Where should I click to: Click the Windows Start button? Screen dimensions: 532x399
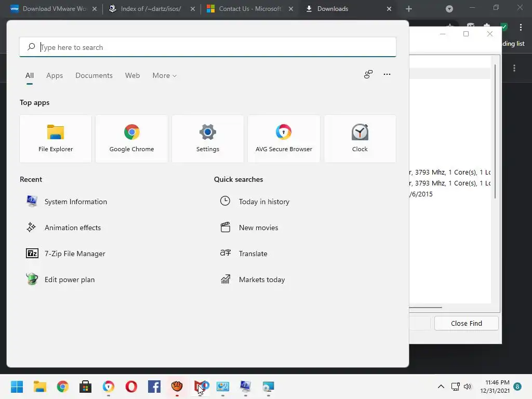[x=17, y=387]
